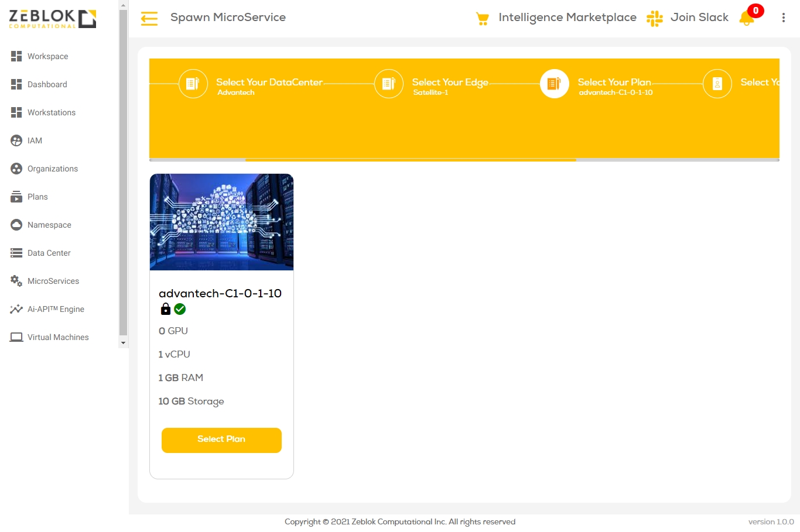Click Select Your Edge step icon
Screen dimensions: 800x532
tap(388, 84)
